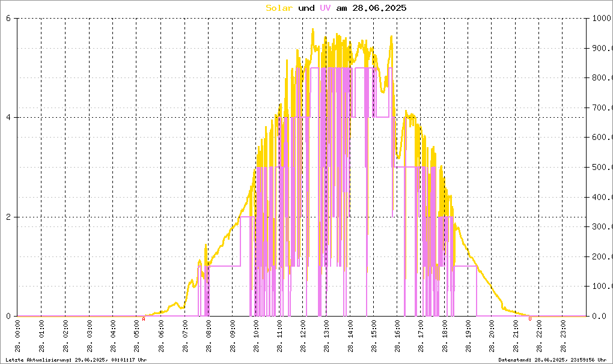The height and width of the screenshot is (364, 613).
Task: Click the left axis label "6"
Action: [x=8, y=18]
